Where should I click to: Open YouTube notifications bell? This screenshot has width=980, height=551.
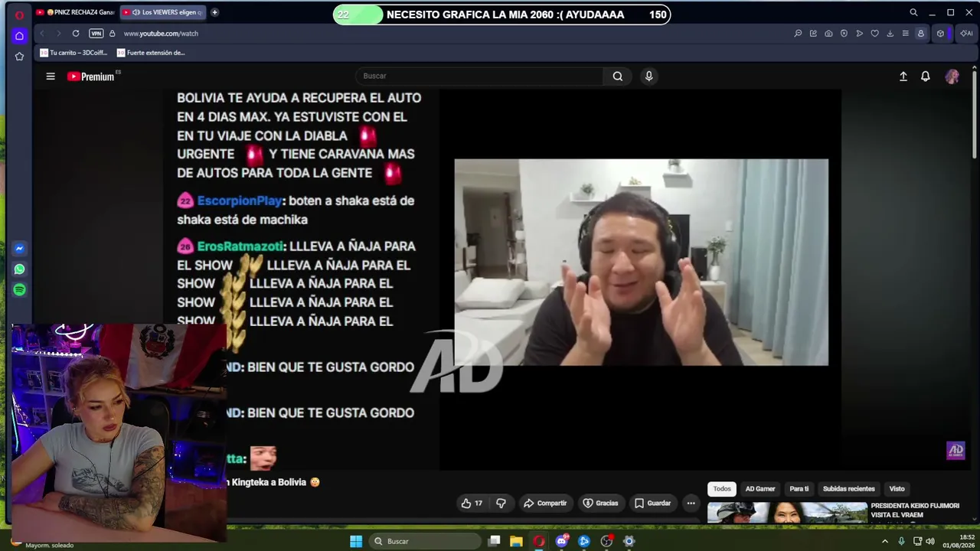(926, 77)
